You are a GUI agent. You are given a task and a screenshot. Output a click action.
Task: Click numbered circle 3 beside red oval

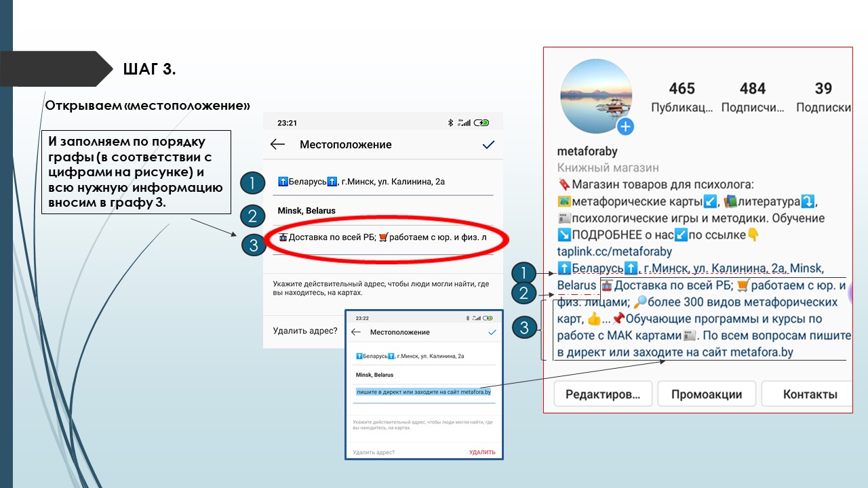pyautogui.click(x=254, y=245)
